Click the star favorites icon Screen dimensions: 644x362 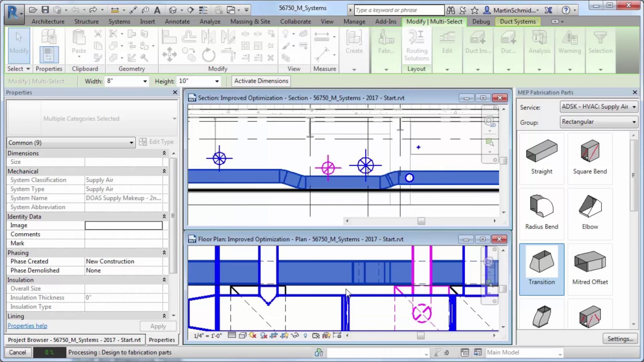(x=474, y=10)
